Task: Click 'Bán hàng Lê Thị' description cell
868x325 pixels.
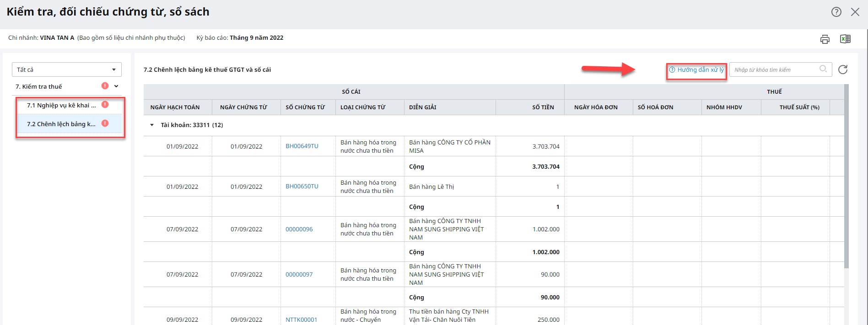Action: tap(431, 187)
